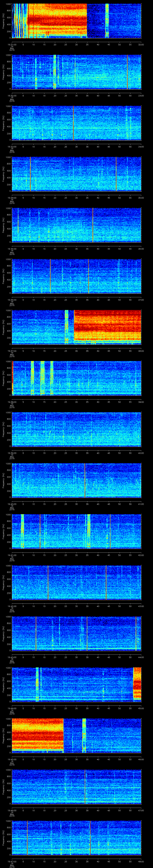Click the red vertical line near 53 seconds in 19:32 panel

click(x=127, y=72)
